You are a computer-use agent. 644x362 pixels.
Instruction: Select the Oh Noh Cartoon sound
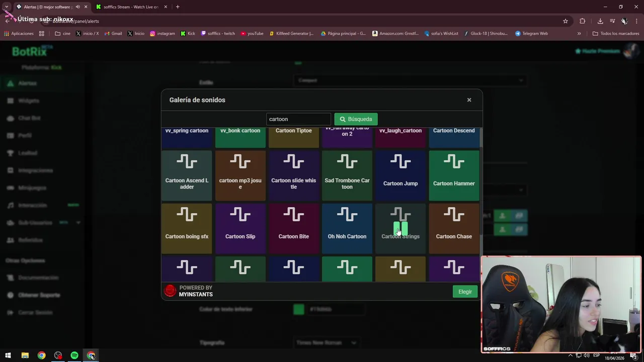pyautogui.click(x=347, y=228)
